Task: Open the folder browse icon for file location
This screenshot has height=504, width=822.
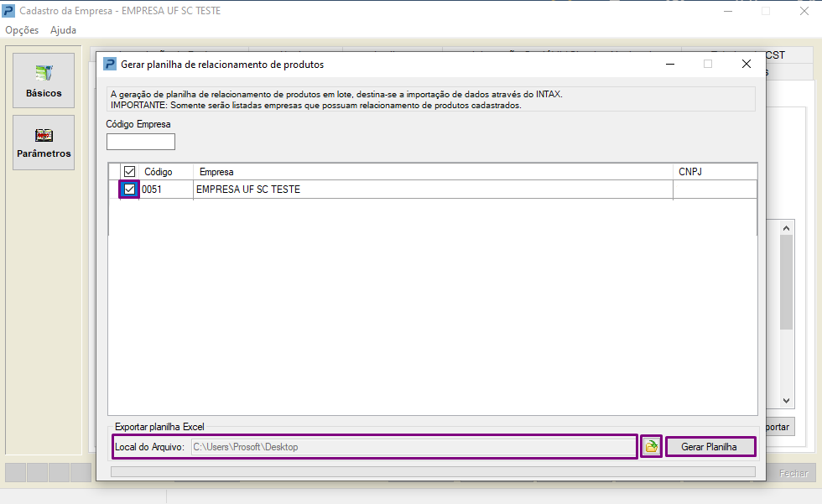Action: 651,446
